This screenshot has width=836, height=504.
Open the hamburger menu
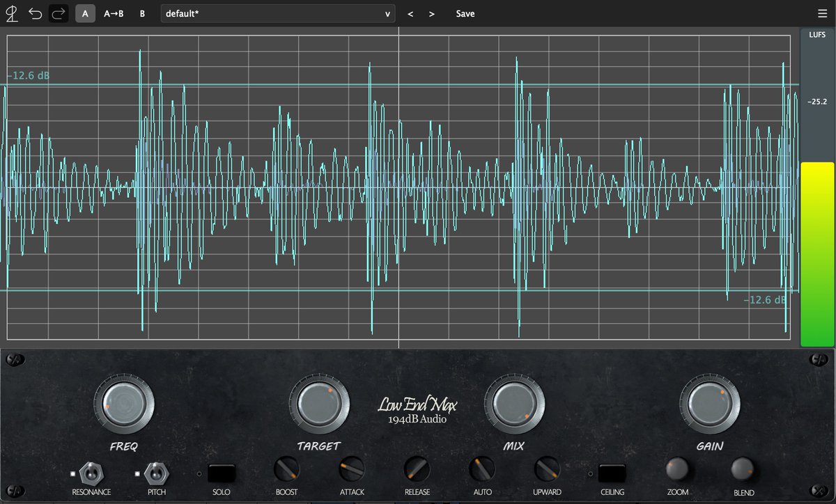pos(823,14)
